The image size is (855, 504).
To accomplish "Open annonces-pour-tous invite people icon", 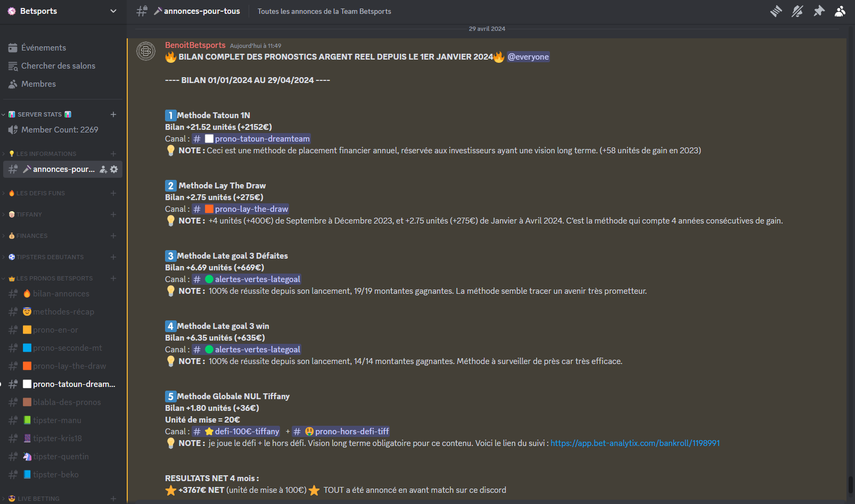I will click(103, 169).
